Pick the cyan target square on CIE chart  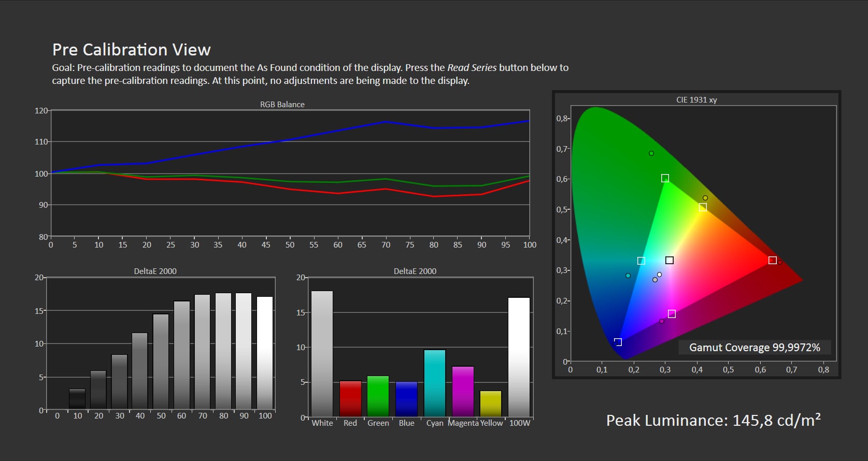(641, 261)
